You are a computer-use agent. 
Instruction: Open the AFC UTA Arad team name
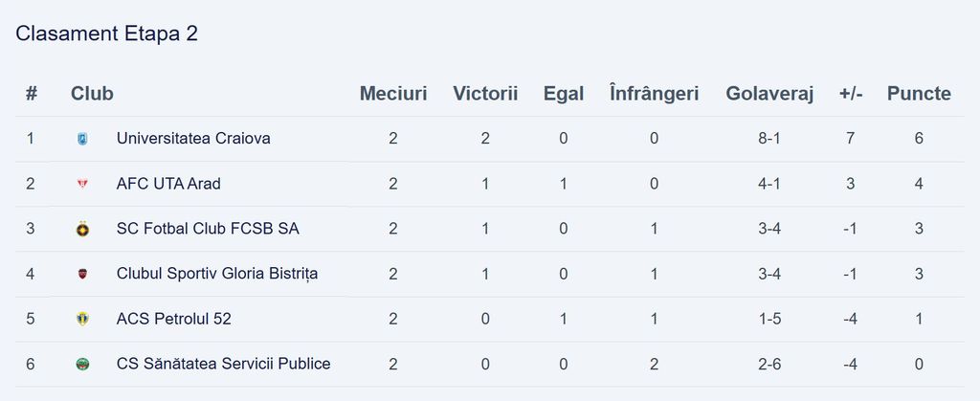(168, 184)
